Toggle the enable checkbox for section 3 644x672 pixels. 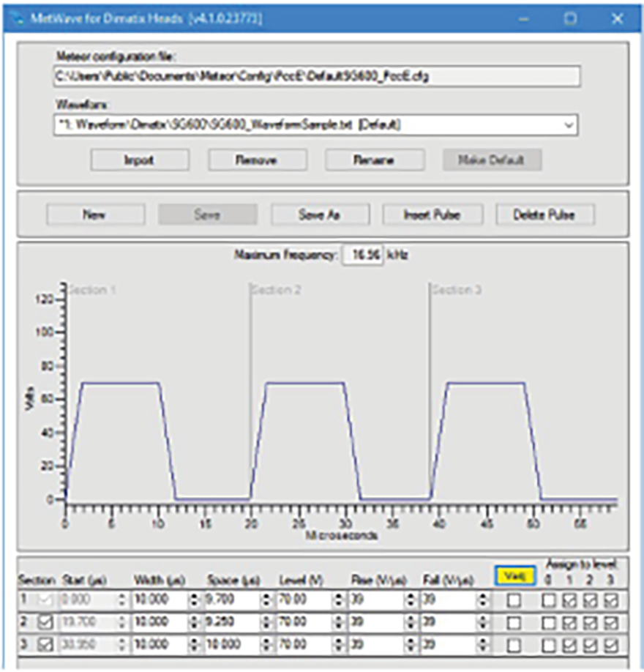pyautogui.click(x=45, y=645)
